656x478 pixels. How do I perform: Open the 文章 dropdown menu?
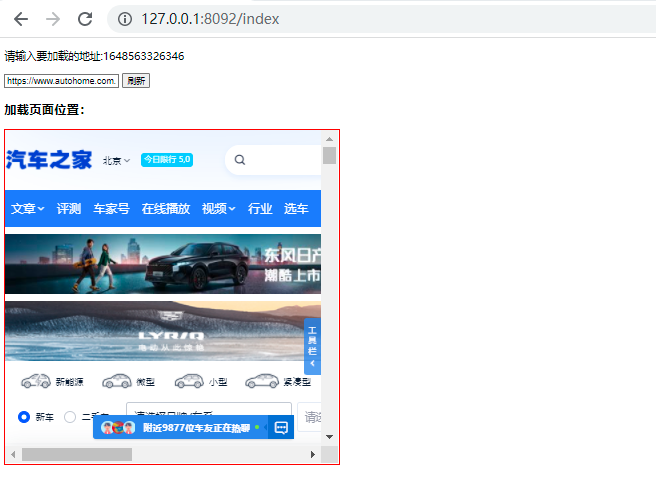click(x=28, y=208)
